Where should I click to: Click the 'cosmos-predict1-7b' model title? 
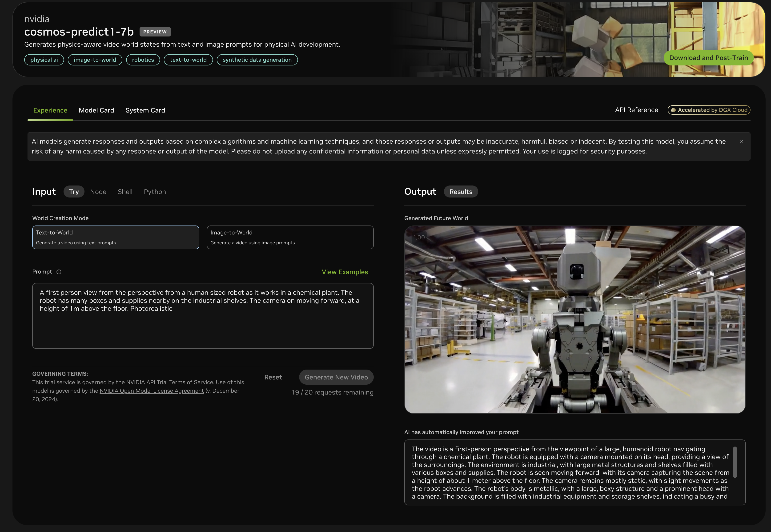coord(79,32)
